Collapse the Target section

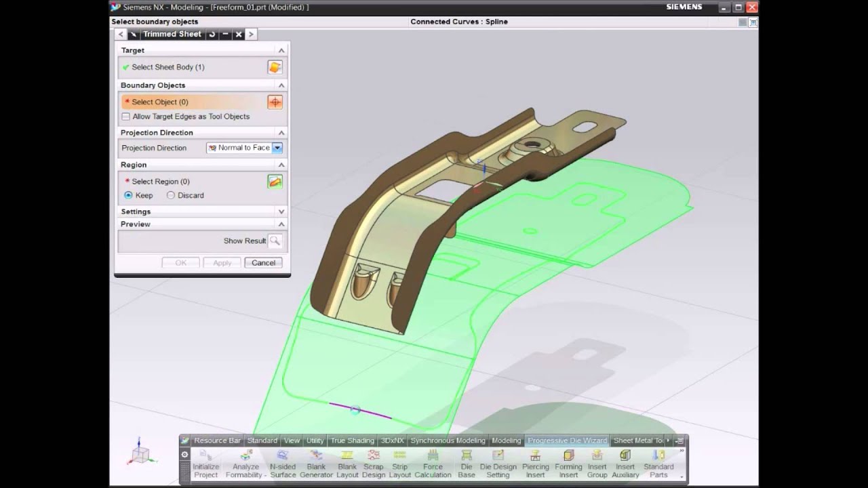[281, 50]
